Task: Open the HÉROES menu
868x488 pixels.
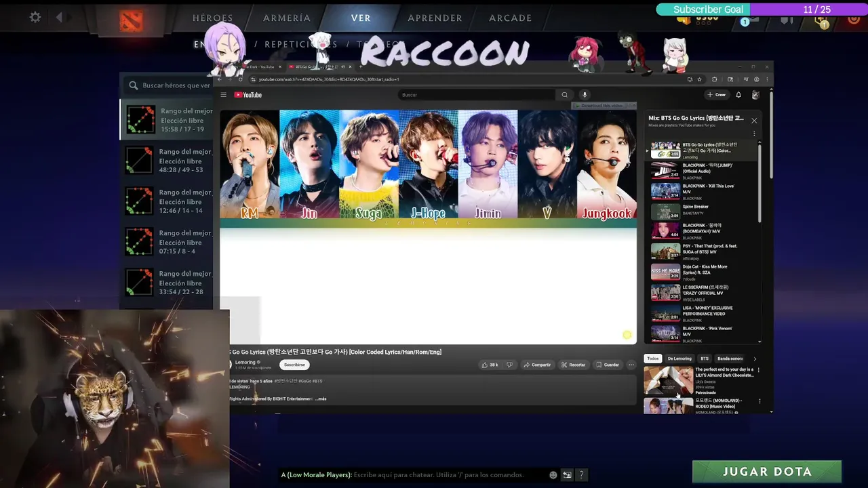Action: point(212,18)
